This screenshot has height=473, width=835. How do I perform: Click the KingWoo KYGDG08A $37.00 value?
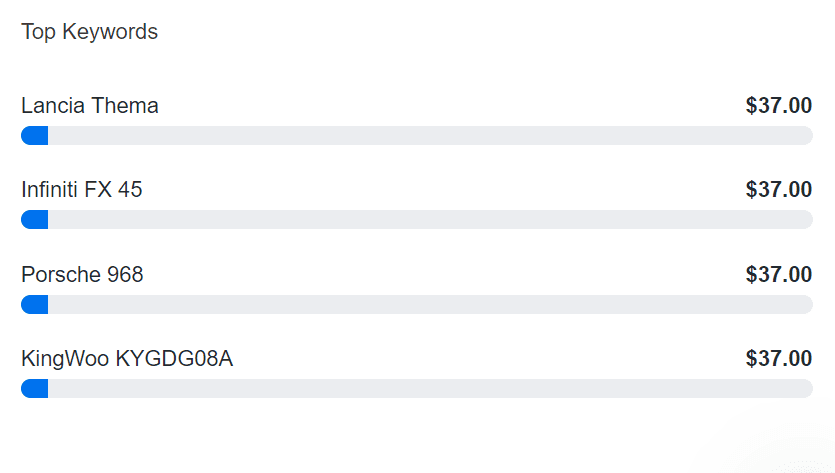778,358
